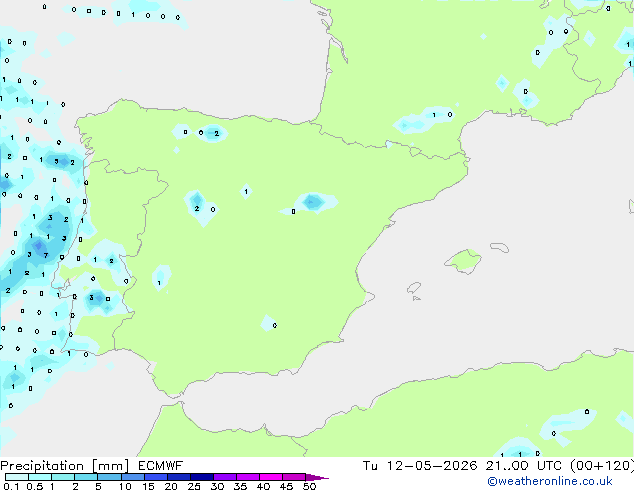Viewport: 634px width, 490px height.
Task: Click the 'ECMWF' model label
Action: 161,466
